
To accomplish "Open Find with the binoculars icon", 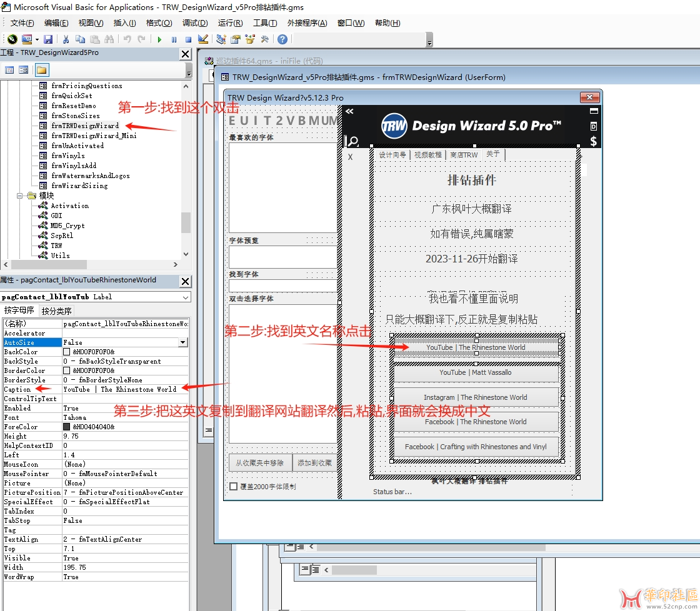I will coord(109,39).
